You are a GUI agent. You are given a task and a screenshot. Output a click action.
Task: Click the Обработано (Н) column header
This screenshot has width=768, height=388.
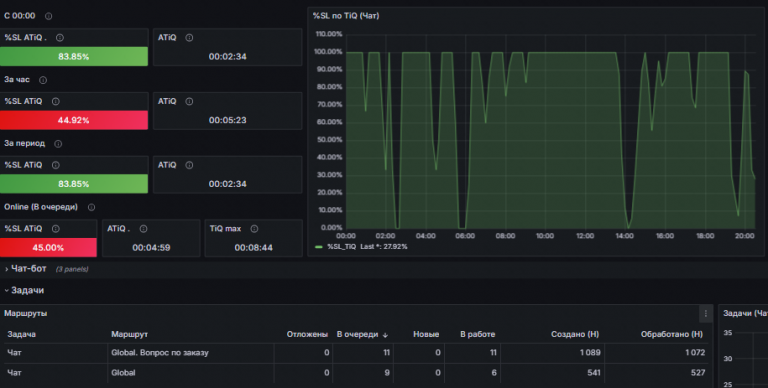coord(672,334)
